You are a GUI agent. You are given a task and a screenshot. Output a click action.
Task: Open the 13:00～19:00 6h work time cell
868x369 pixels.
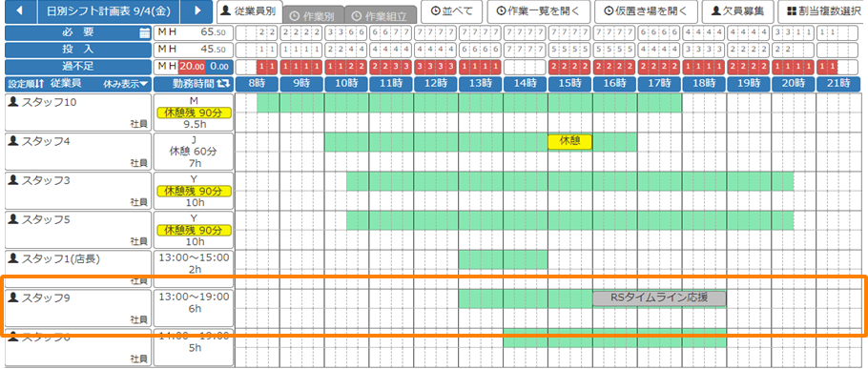(194, 308)
